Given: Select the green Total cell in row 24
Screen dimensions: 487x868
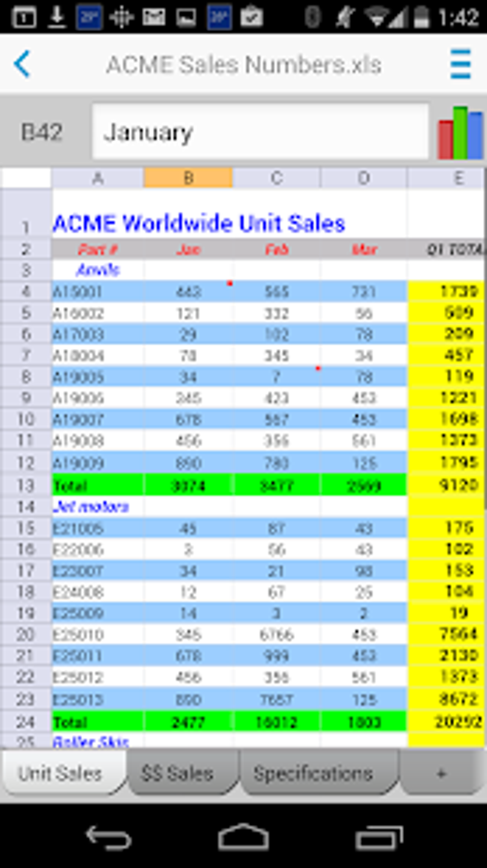Looking at the screenshot, I should pos(98,721).
